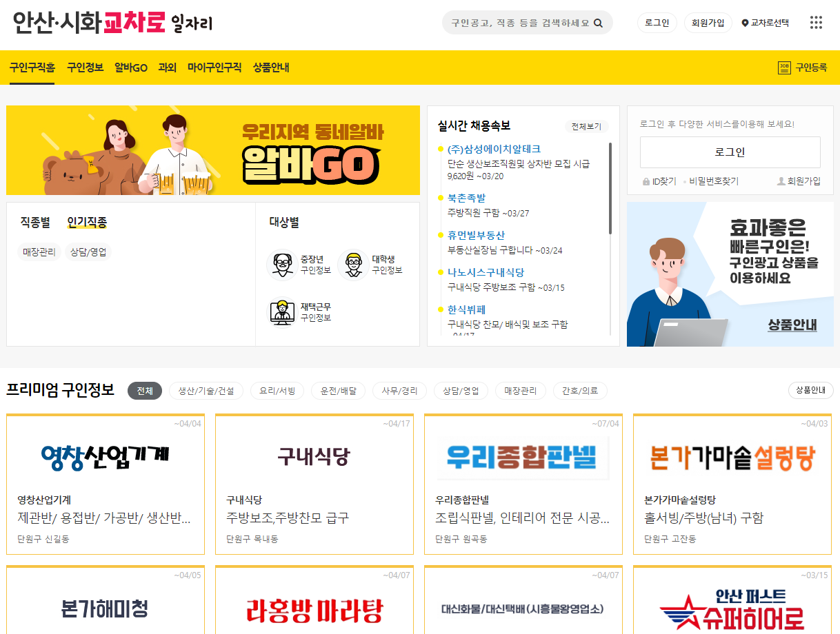Click the 홀서빙/주방(남녀) 구함 title text
This screenshot has height=634, width=840.
tap(703, 518)
